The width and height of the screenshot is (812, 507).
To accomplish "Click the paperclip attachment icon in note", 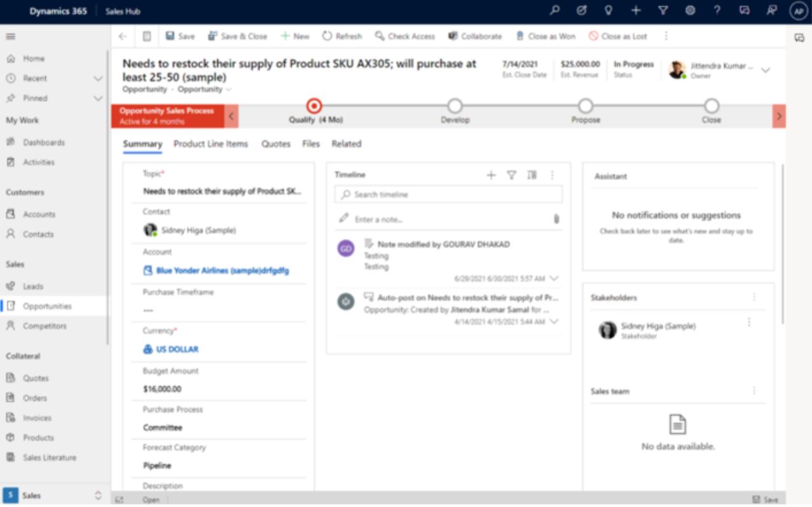I will pos(556,219).
